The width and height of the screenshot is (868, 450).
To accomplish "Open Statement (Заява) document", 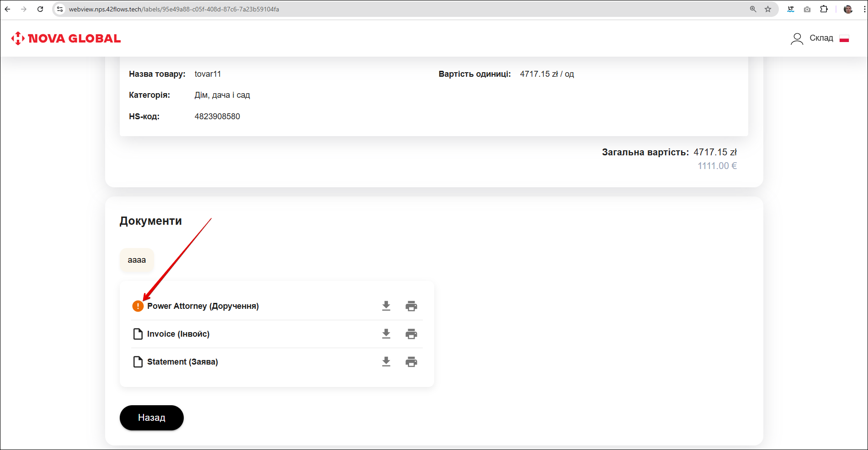I will tap(182, 362).
